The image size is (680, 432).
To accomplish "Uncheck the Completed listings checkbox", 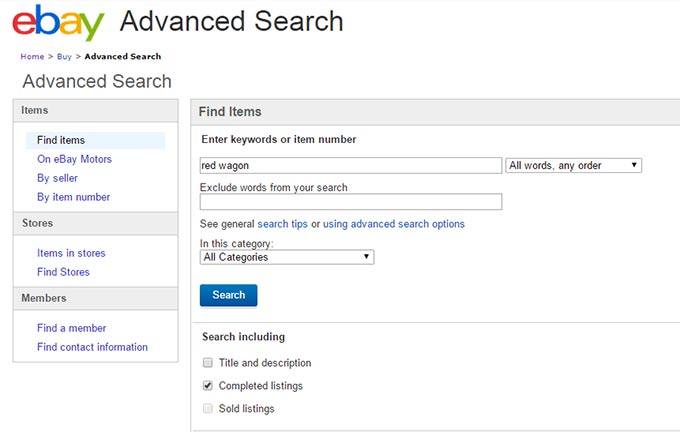I will point(208,386).
